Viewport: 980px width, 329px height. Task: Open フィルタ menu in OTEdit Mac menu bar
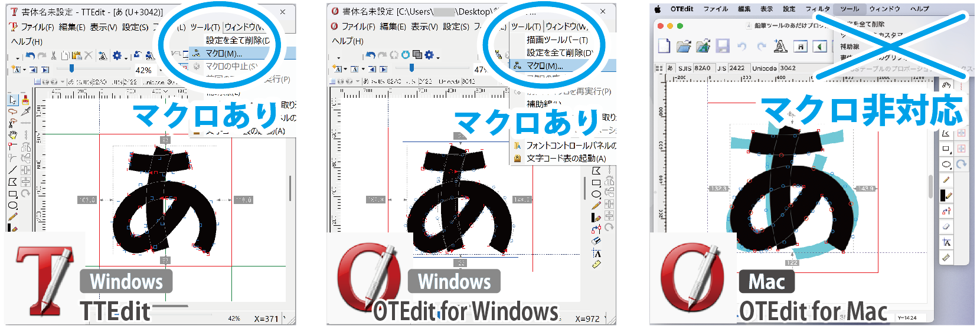point(818,9)
